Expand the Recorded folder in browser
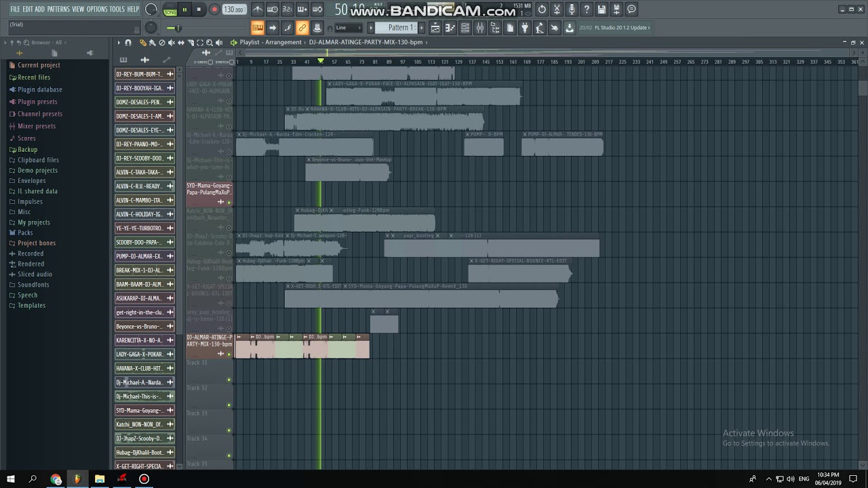The height and width of the screenshot is (488, 868). [x=31, y=253]
